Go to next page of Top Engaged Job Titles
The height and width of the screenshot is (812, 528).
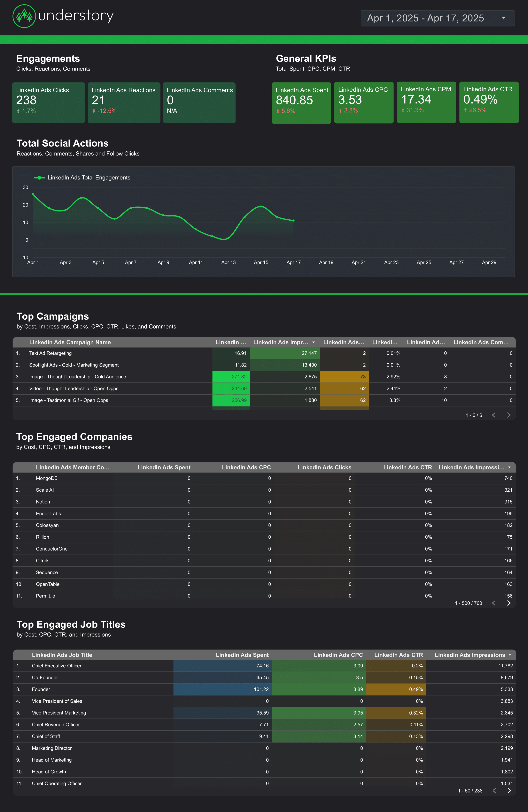(x=509, y=791)
